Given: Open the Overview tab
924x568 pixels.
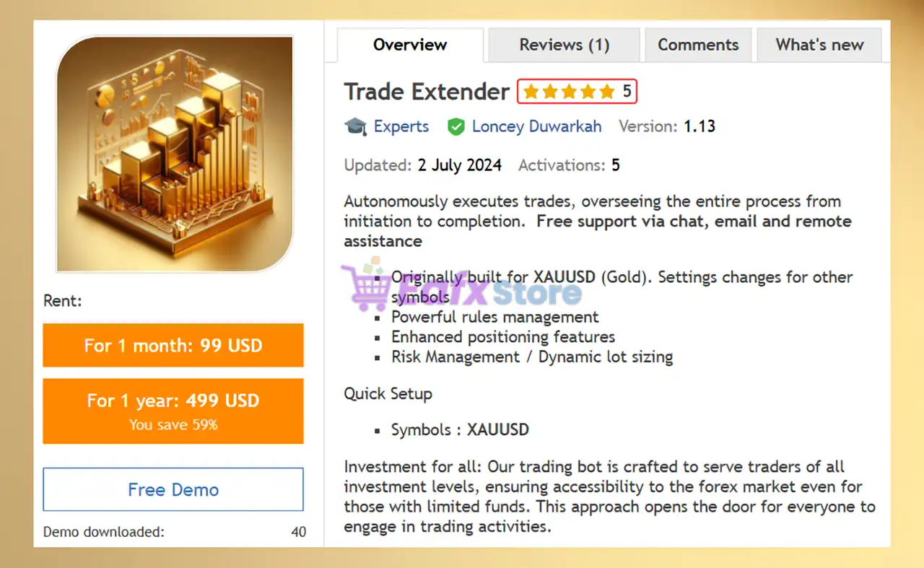Looking at the screenshot, I should point(410,45).
